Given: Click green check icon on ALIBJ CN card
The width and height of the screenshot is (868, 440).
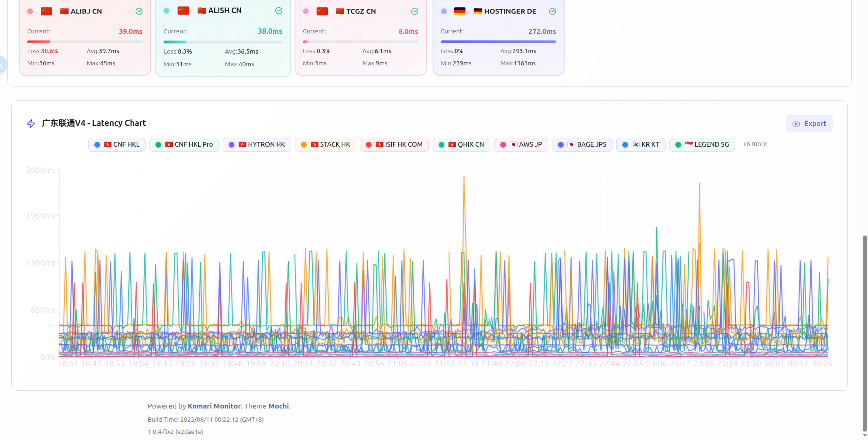Looking at the screenshot, I should pyautogui.click(x=139, y=11).
